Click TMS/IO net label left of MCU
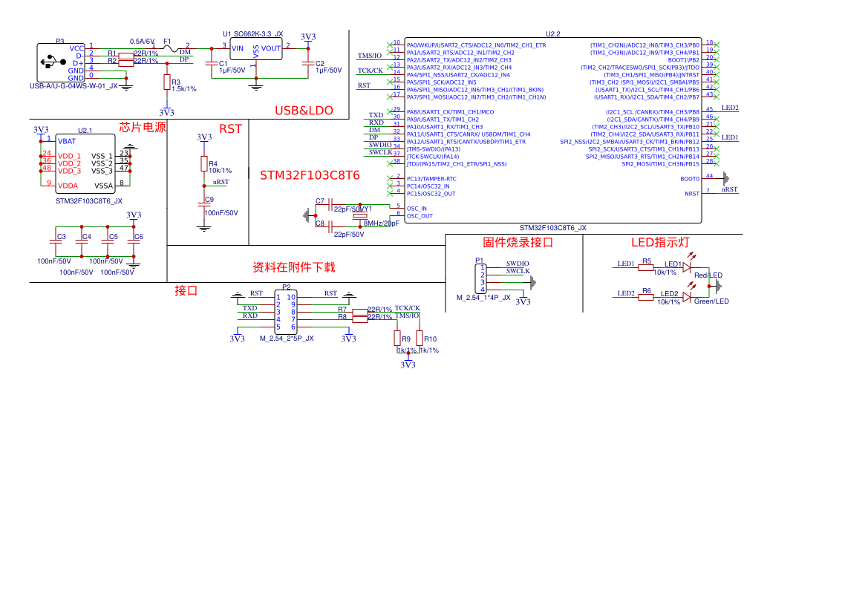Viewport: 868px width, 614px height. click(x=369, y=56)
